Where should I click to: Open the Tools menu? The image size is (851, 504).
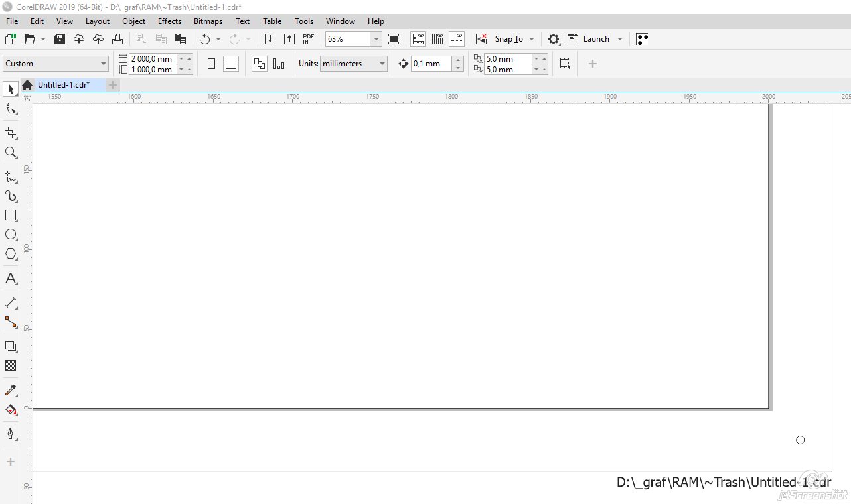click(304, 21)
